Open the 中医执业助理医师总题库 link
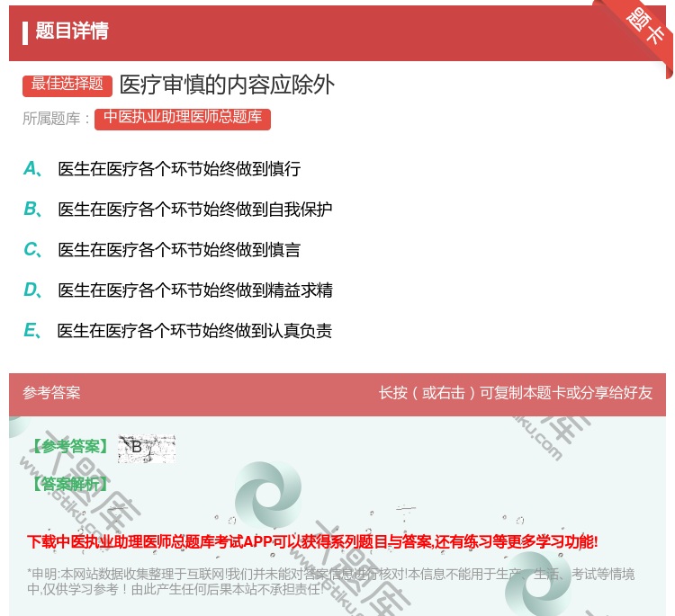 (x=183, y=119)
